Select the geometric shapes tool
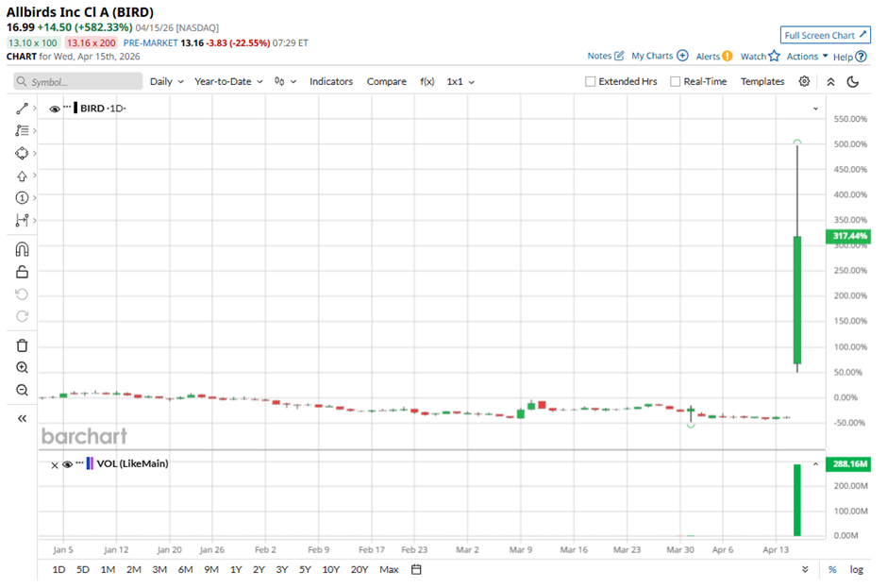Viewport: 887px width, 588px height. tap(22, 153)
